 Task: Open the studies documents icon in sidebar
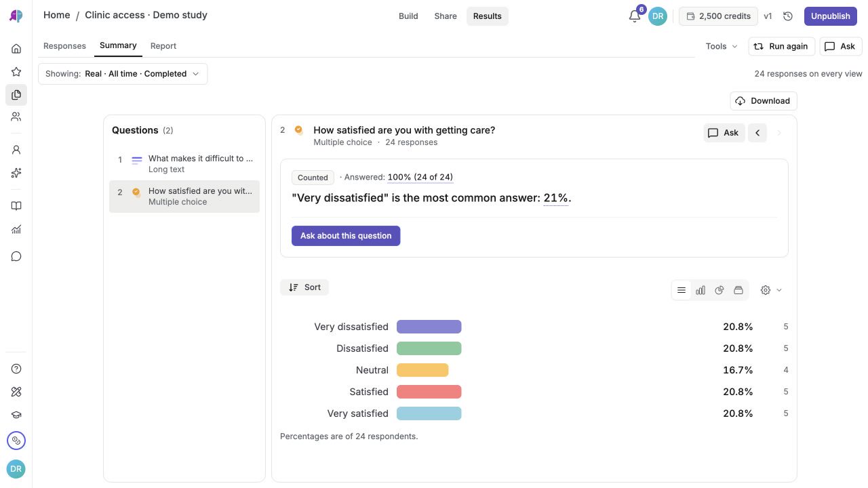[16, 95]
